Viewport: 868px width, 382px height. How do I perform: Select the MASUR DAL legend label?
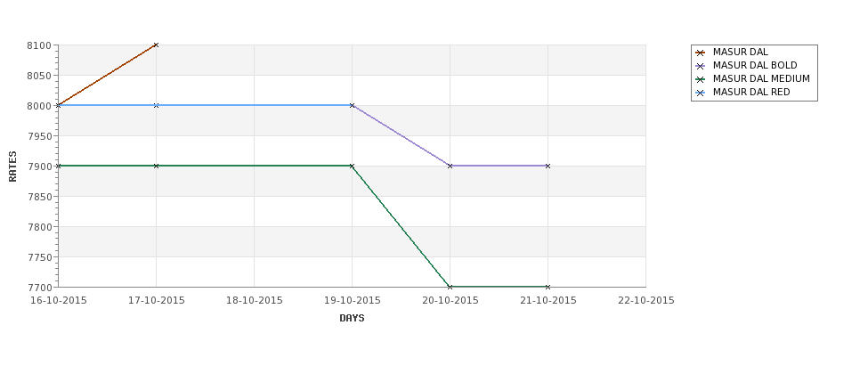740,52
